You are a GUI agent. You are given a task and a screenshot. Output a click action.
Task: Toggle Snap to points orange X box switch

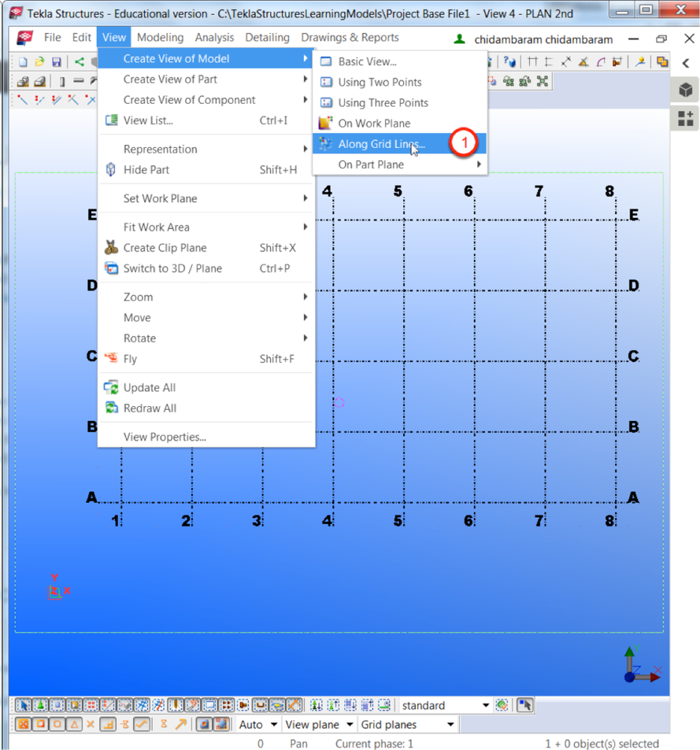23,724
